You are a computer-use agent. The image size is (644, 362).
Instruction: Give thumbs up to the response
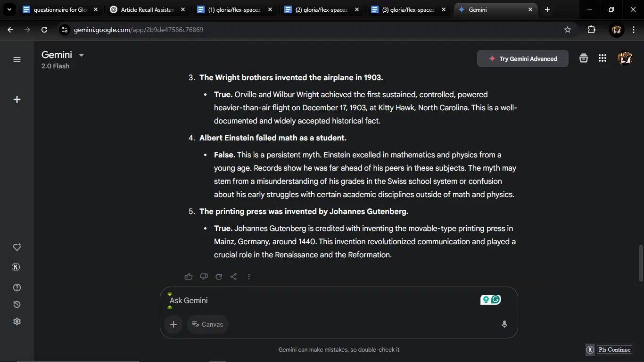click(189, 277)
